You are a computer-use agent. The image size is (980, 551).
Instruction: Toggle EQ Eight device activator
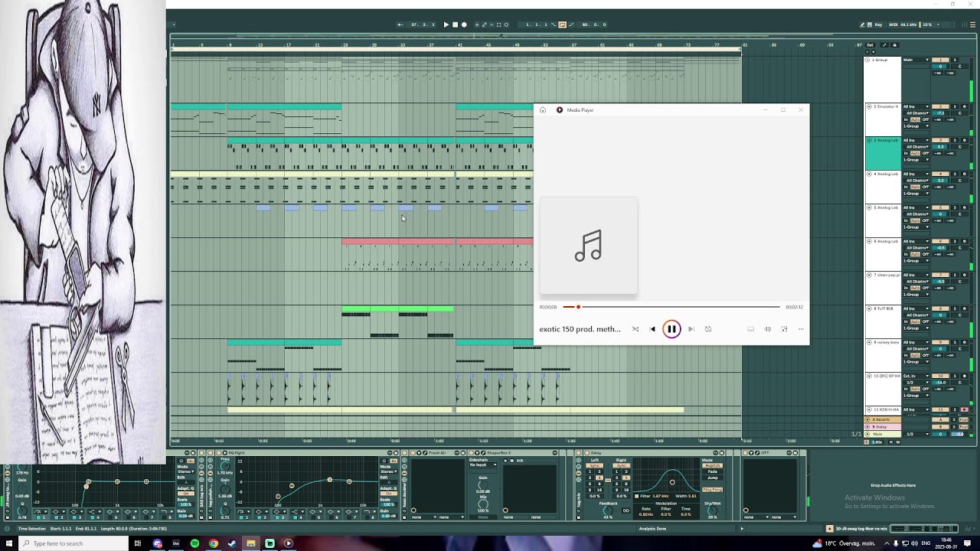(x=219, y=453)
